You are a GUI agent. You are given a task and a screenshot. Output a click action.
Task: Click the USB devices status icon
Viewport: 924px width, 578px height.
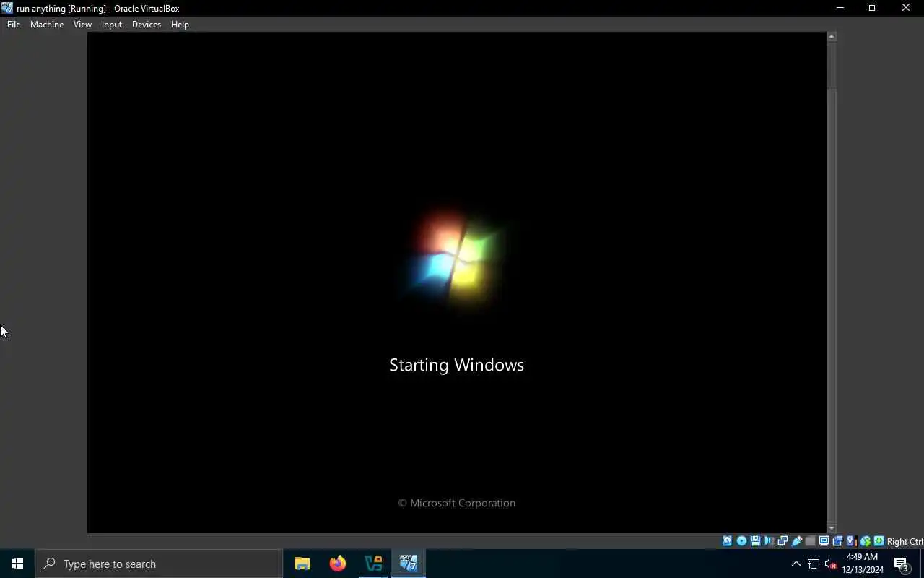pos(796,541)
